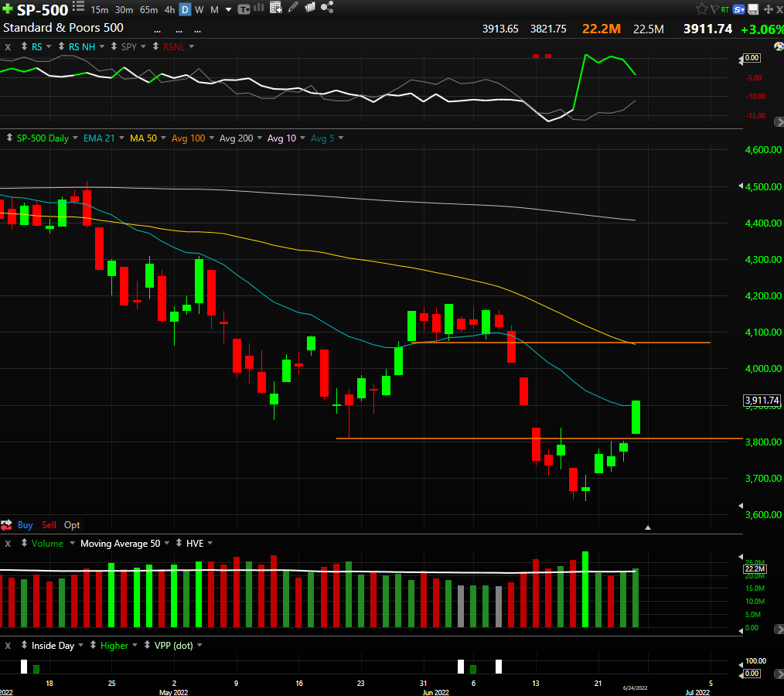Switch to the 4h timeframe
Image resolution: width=784 pixels, height=696 pixels.
(x=170, y=9)
